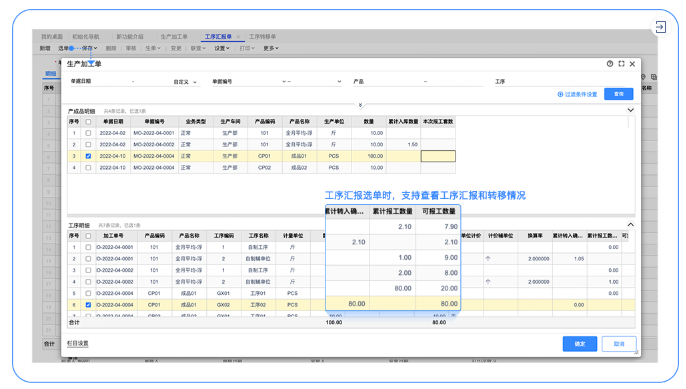Screen dimensions: 686x389
Task: Collapse the 产成品明细 section chevron
Action: tap(630, 110)
